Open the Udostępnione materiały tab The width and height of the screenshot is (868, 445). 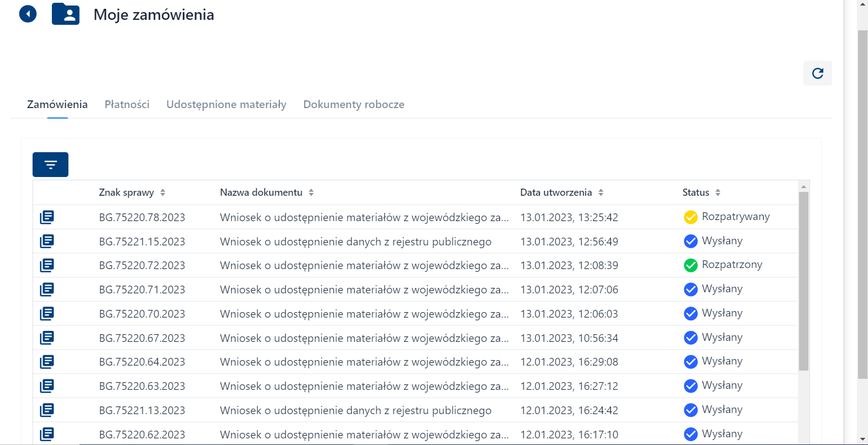pos(226,104)
